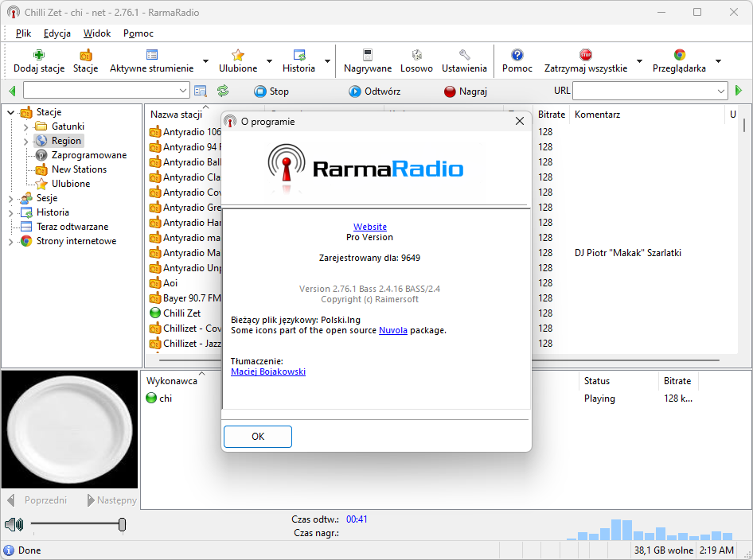
Task: Click the green chi stream icon
Action: pos(151,398)
